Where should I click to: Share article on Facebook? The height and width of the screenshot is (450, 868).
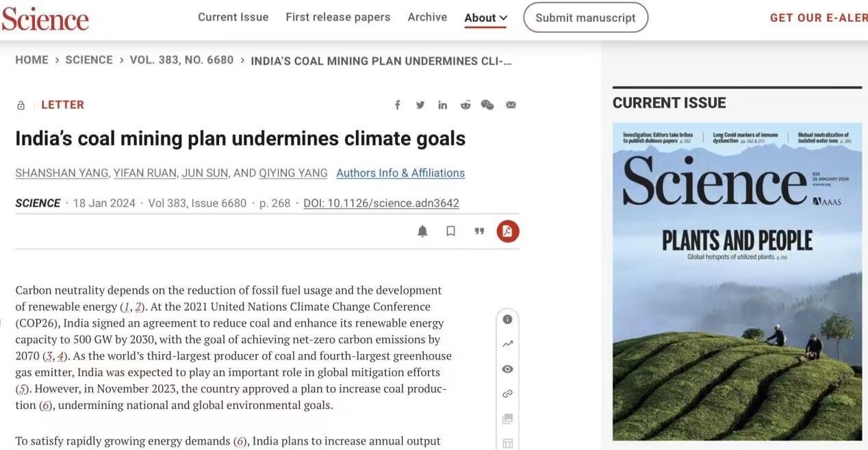397,105
